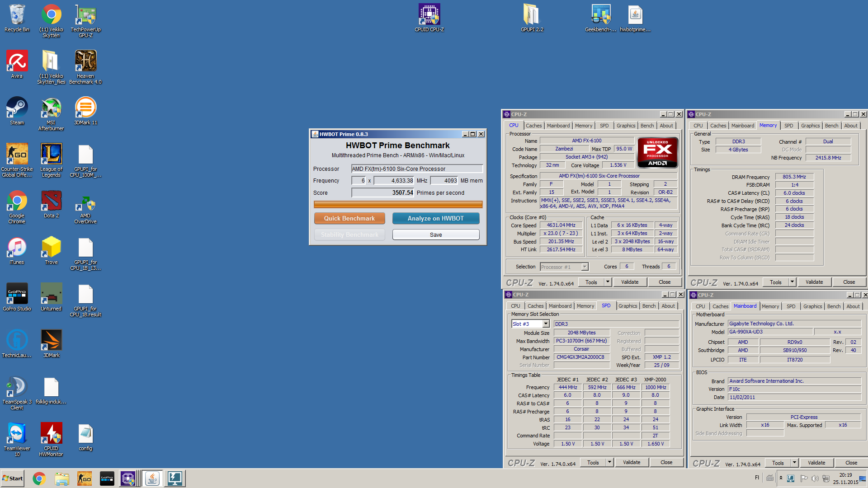Open Unturned game shortcut
868x488 pixels.
pos(51,297)
